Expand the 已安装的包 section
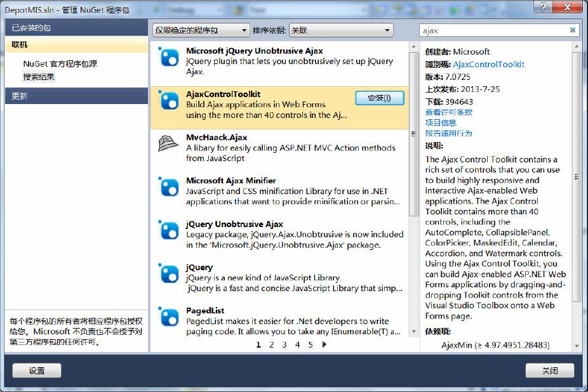 76,27
